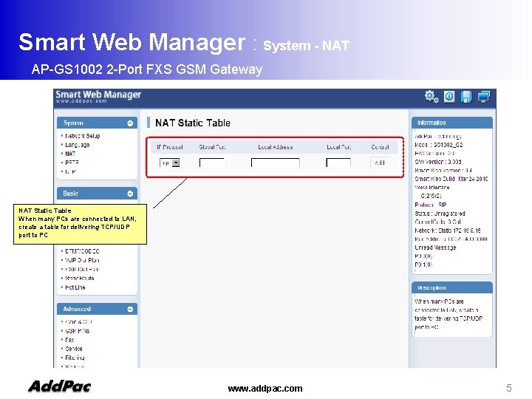The height and width of the screenshot is (399, 532).
Task: Click the Information panel header
Action: (x=452, y=123)
